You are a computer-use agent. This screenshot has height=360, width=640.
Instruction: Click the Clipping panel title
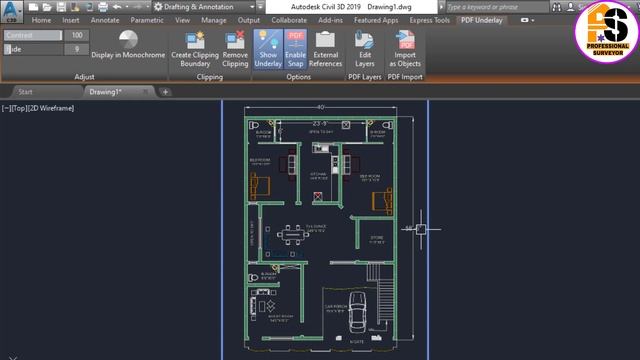coord(209,77)
